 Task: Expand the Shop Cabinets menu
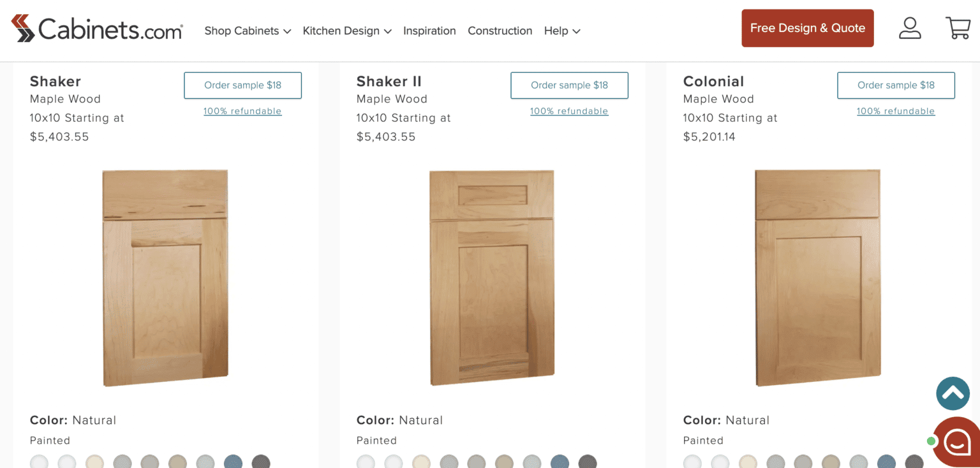[248, 31]
